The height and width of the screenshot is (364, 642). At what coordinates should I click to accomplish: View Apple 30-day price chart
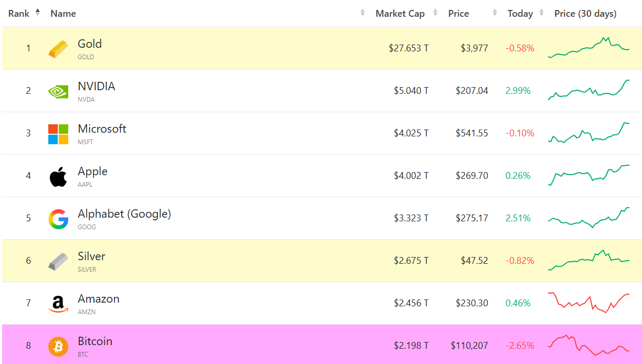coord(588,175)
